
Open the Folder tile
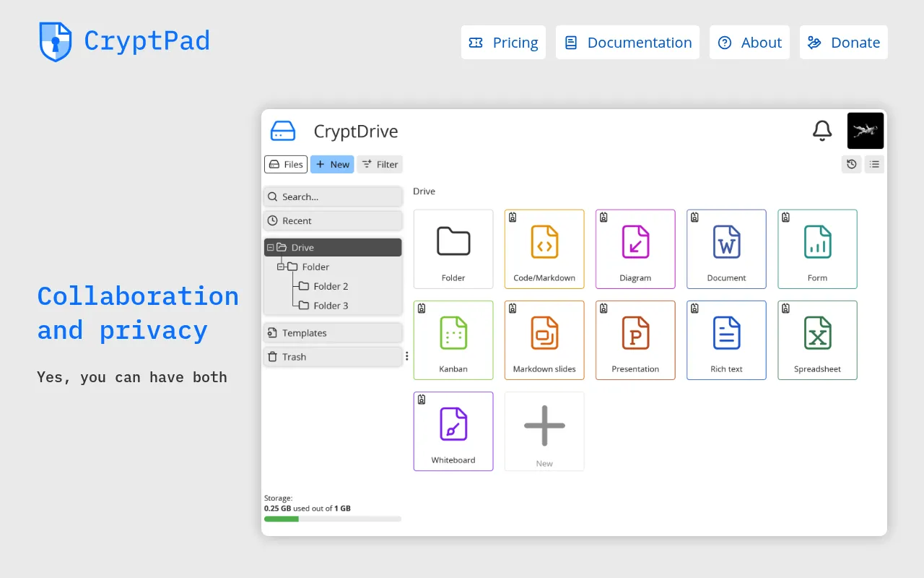pos(453,249)
